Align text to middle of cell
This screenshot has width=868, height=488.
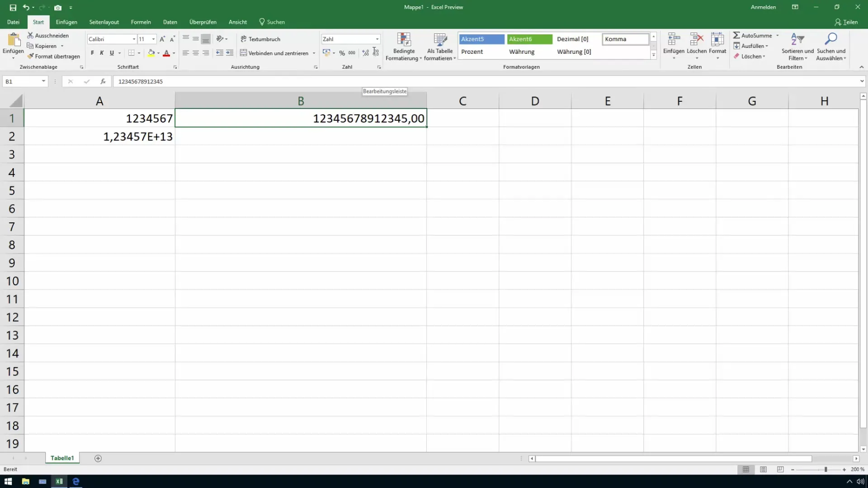196,39
